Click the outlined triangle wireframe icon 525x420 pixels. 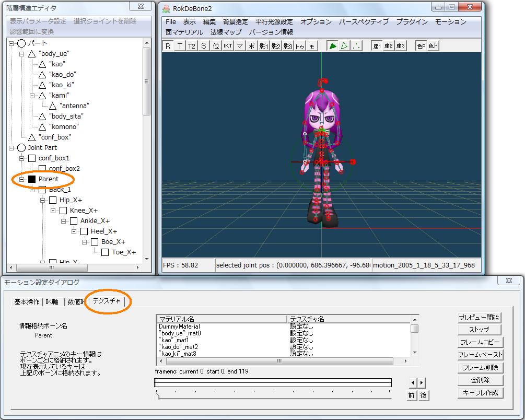344,46
